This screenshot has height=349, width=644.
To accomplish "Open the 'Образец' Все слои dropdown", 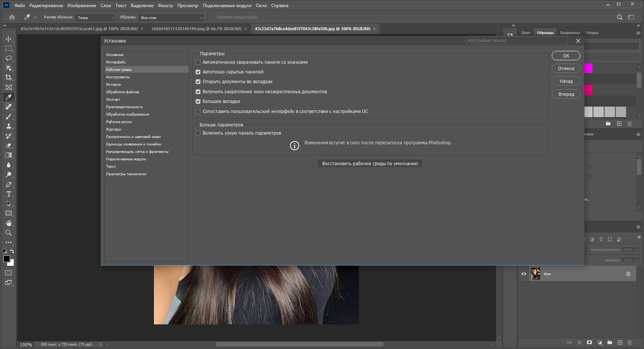I will (x=171, y=18).
